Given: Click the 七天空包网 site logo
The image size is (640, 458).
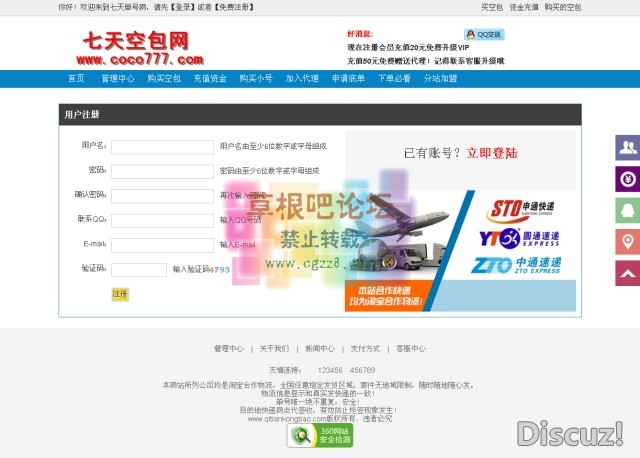Looking at the screenshot, I should (140, 48).
